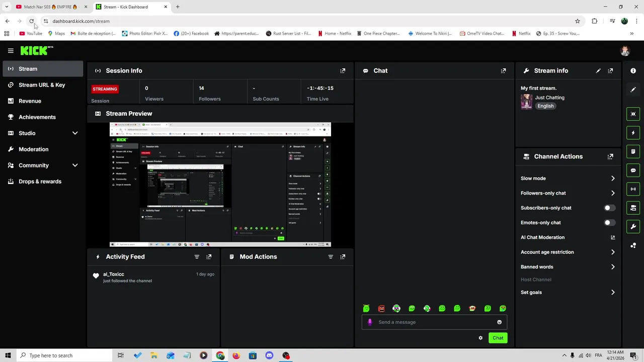
Task: Click the three-dots cluster icon in rail
Action: click(x=633, y=245)
